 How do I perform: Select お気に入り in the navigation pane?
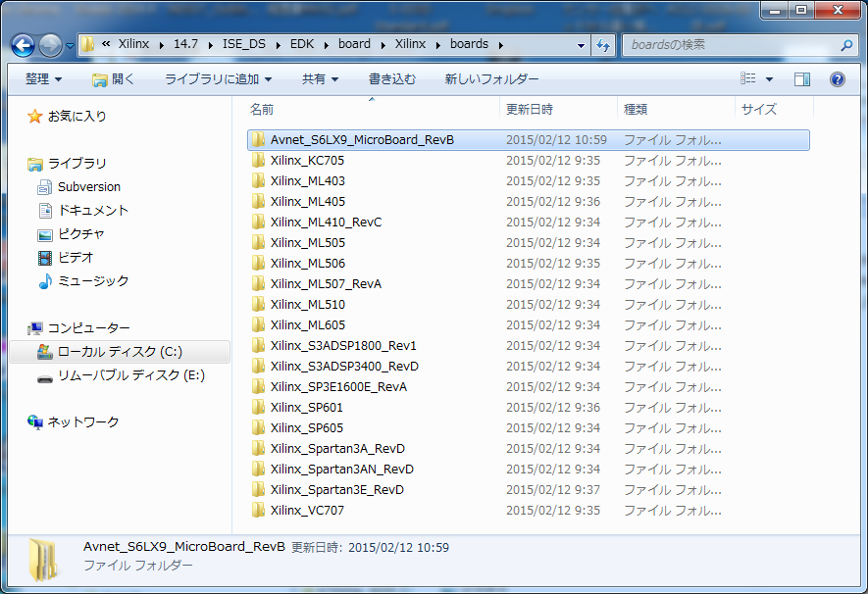pos(77,116)
